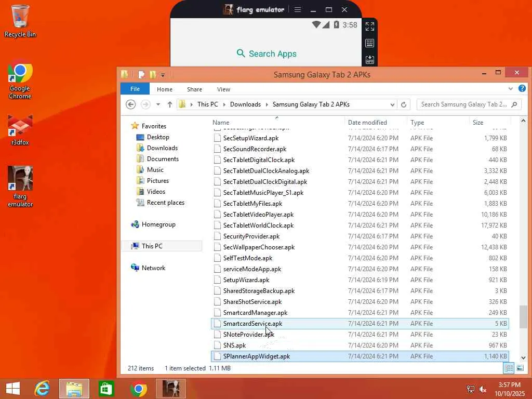Click emulator fullscreen expand icon
This screenshot has height=399, width=532.
370,26
